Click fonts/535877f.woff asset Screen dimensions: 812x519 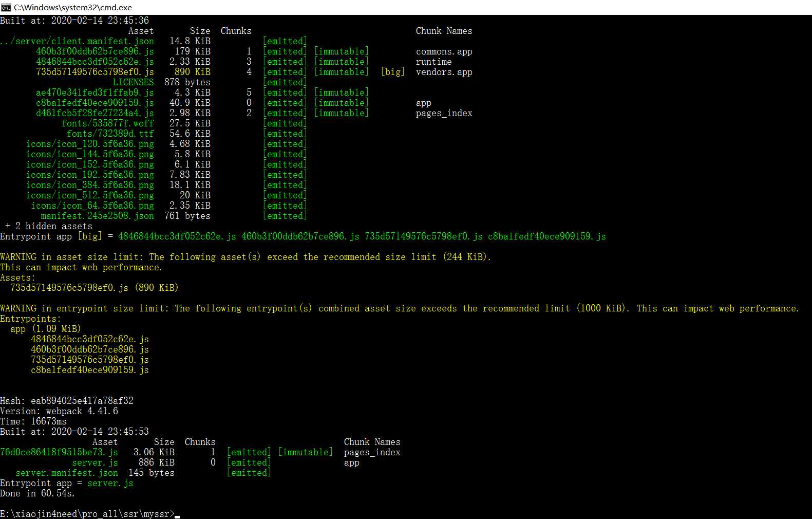[108, 123]
